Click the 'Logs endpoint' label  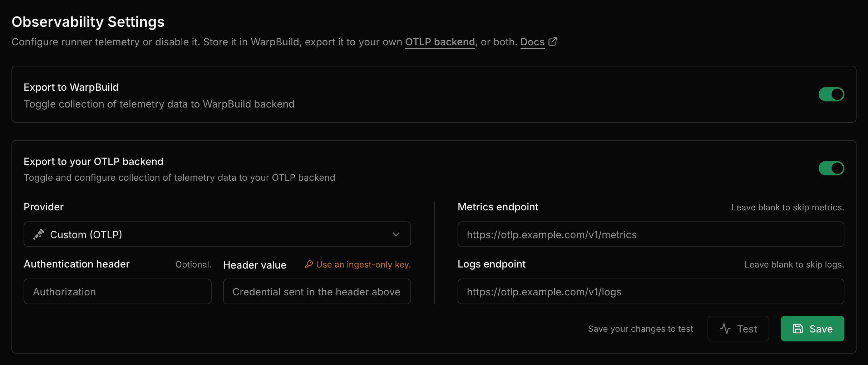coord(492,264)
